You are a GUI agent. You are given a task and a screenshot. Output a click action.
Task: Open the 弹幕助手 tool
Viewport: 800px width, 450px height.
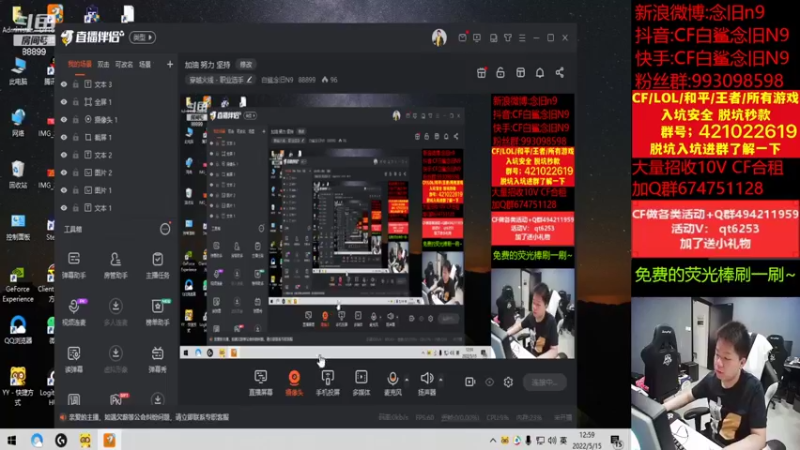[74, 265]
